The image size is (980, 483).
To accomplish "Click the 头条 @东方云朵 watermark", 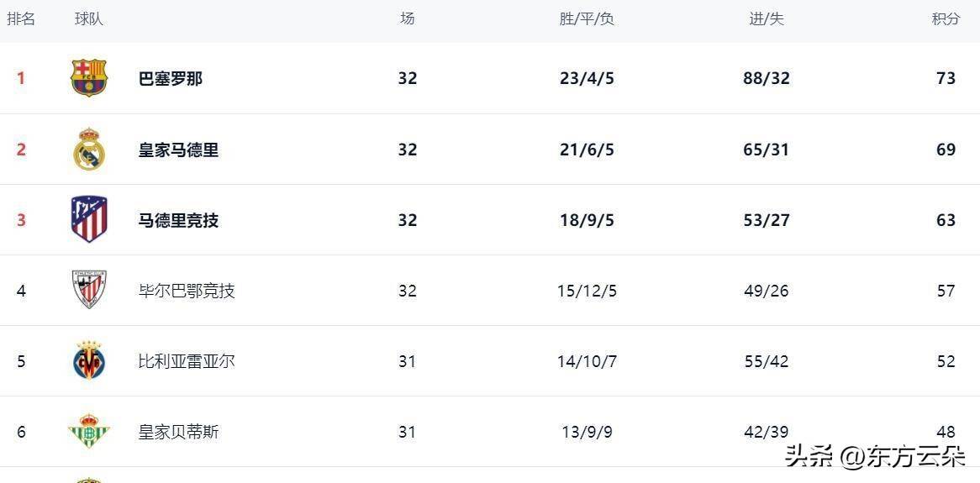I will tap(875, 456).
